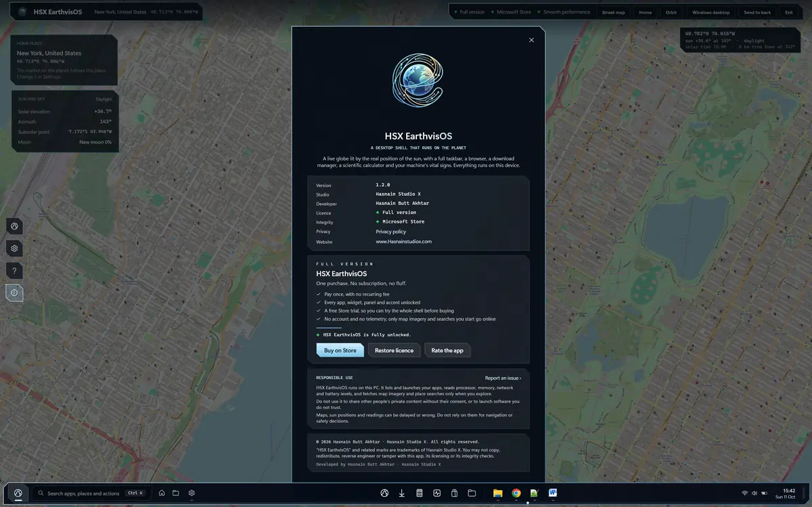Click the Moon New moon 0% row
Screen dimensions: 812x507
65,142
